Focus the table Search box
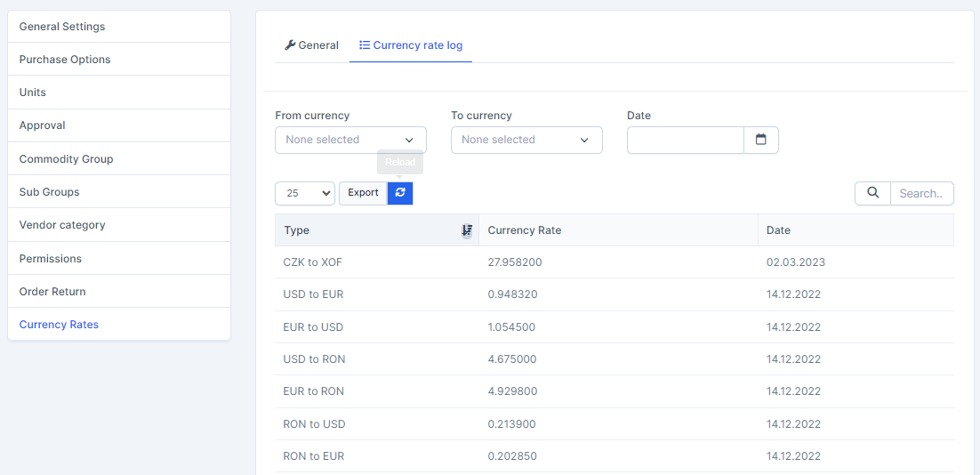The height and width of the screenshot is (475, 980). pyautogui.click(x=921, y=193)
